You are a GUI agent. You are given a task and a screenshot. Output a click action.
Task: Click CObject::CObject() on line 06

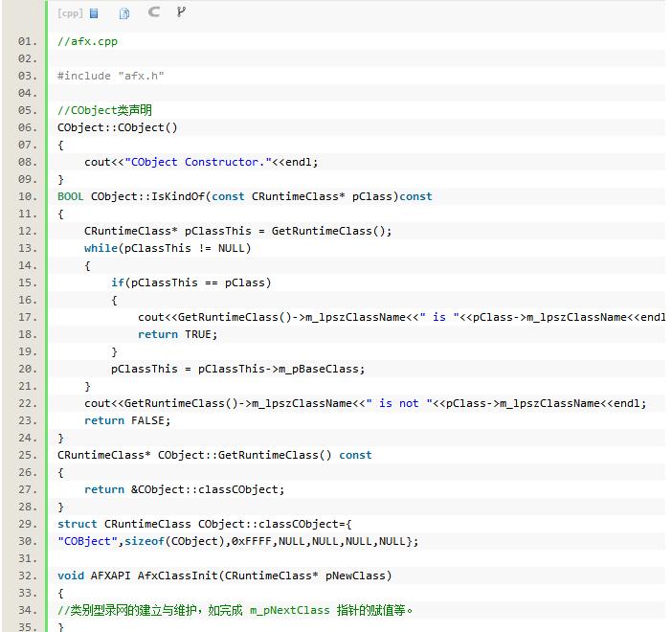(117, 127)
